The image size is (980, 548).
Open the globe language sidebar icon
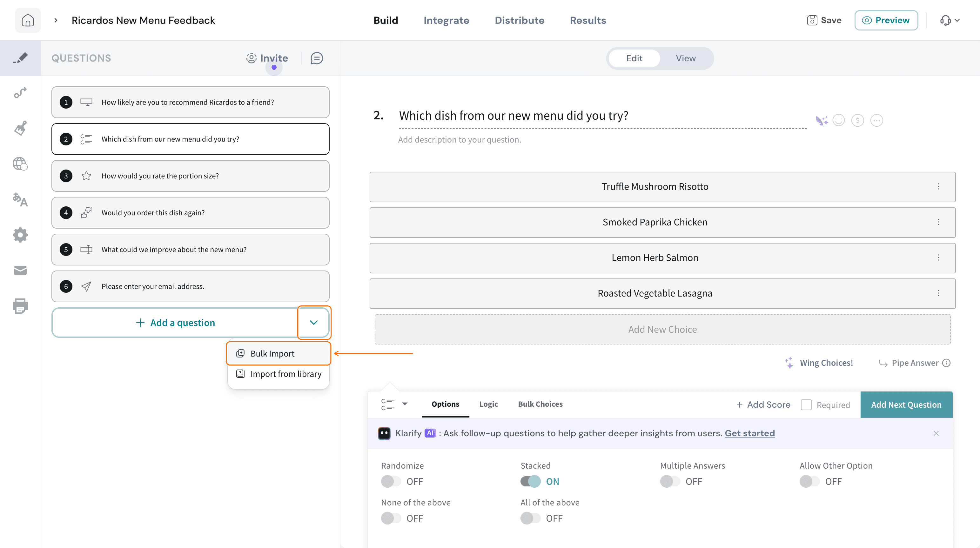point(20,164)
